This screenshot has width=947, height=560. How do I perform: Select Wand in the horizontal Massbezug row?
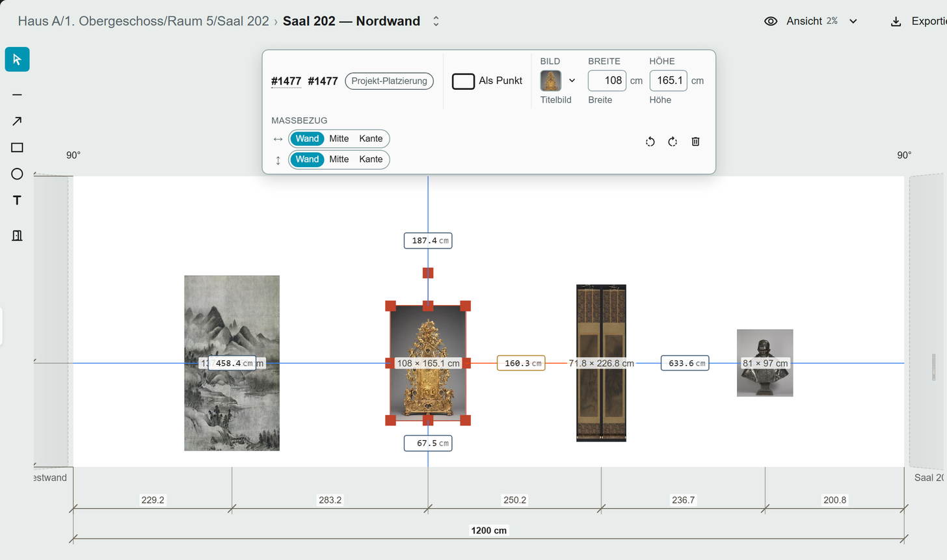point(307,139)
